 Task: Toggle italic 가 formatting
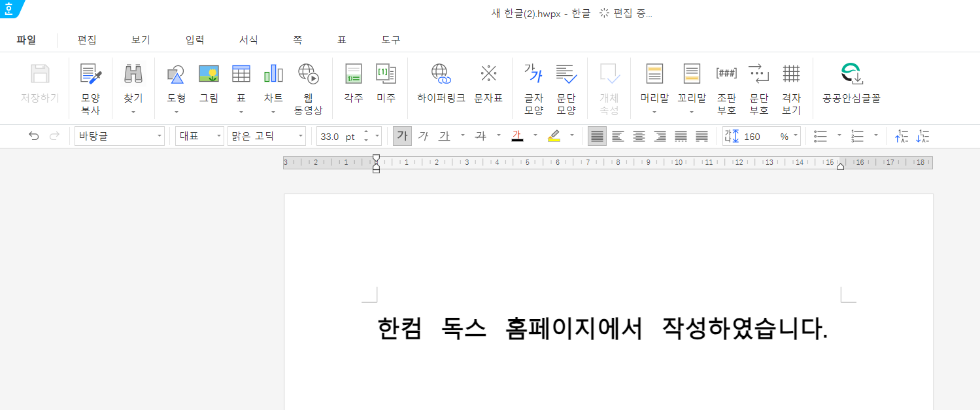(x=423, y=136)
